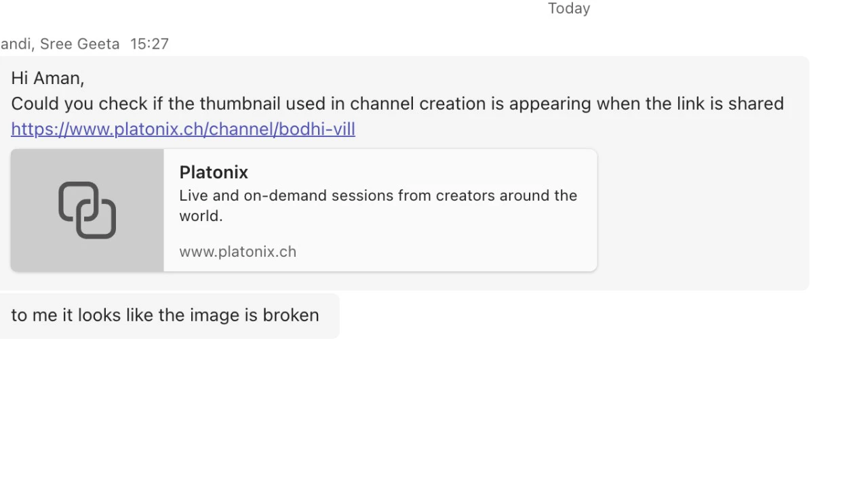Image resolution: width=868 pixels, height=488 pixels.
Task: Click the www.platonix.ch domain label
Action: pos(237,251)
